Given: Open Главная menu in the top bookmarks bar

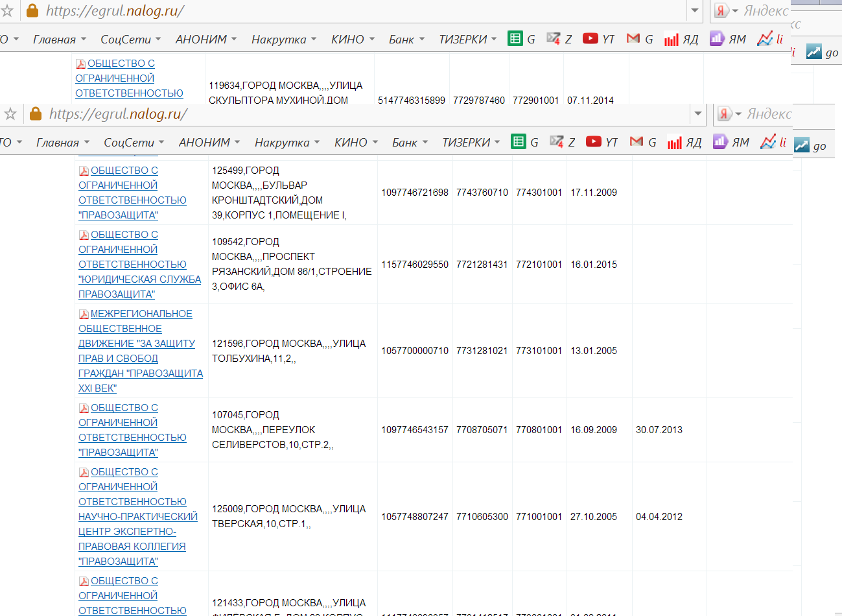Looking at the screenshot, I should pos(61,39).
